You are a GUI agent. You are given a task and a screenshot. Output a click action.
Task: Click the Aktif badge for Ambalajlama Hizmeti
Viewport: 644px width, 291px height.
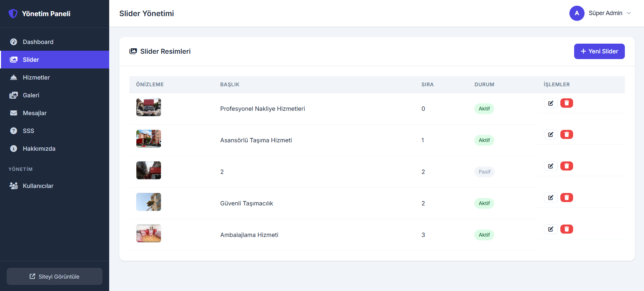(484, 235)
